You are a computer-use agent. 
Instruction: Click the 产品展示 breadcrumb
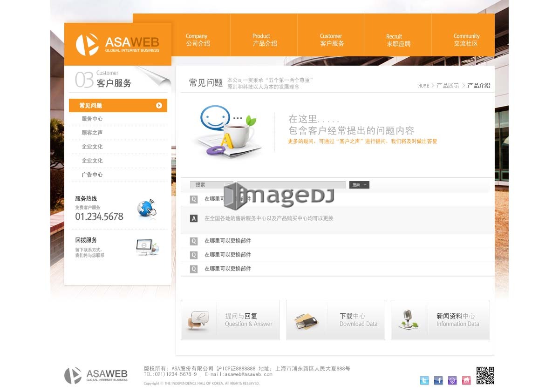coord(448,86)
